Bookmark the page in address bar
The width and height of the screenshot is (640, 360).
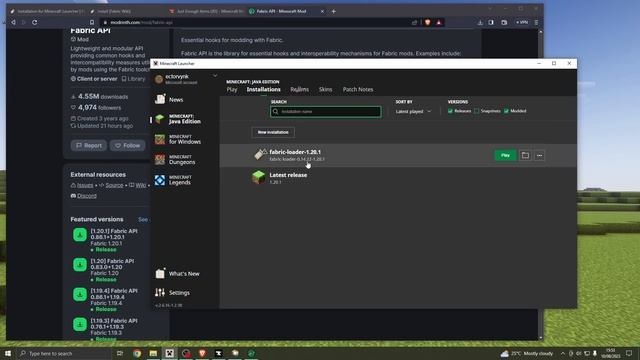coord(92,22)
